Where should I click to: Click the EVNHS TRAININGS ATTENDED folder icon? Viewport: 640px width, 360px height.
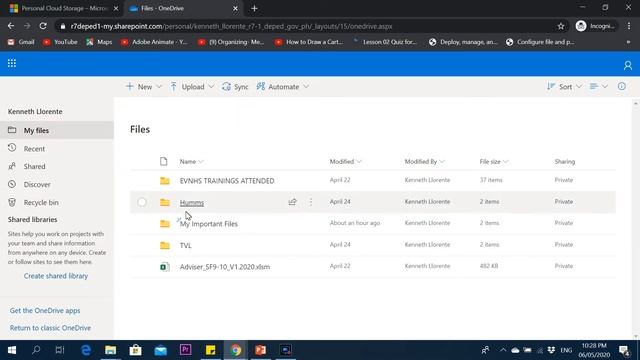tap(165, 180)
